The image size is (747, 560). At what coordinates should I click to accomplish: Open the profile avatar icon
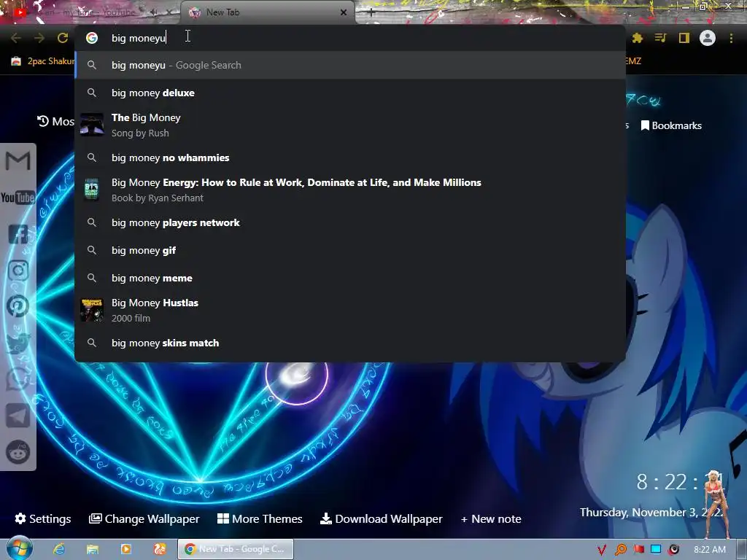[x=708, y=38]
